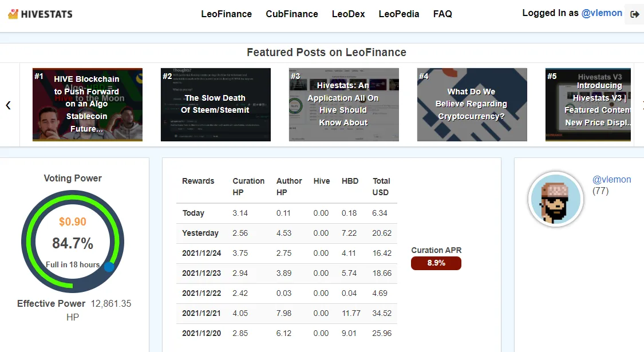Screen dimensions: 644x352
Task: Click the 6.34 total for Today
Action: pyautogui.click(x=380, y=213)
